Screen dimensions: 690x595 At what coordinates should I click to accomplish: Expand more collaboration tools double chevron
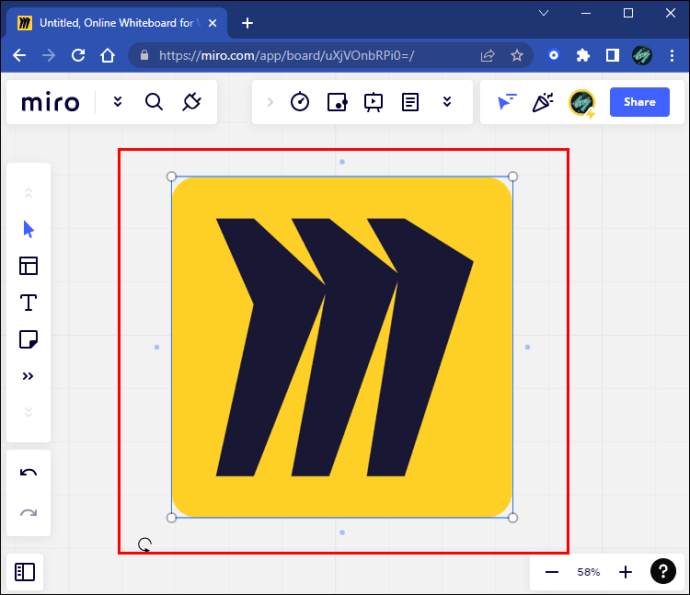(447, 102)
